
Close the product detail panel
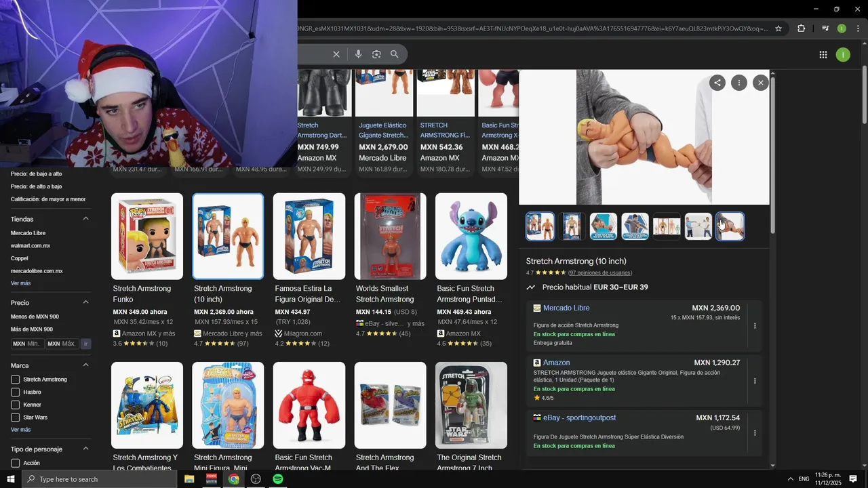coord(760,83)
